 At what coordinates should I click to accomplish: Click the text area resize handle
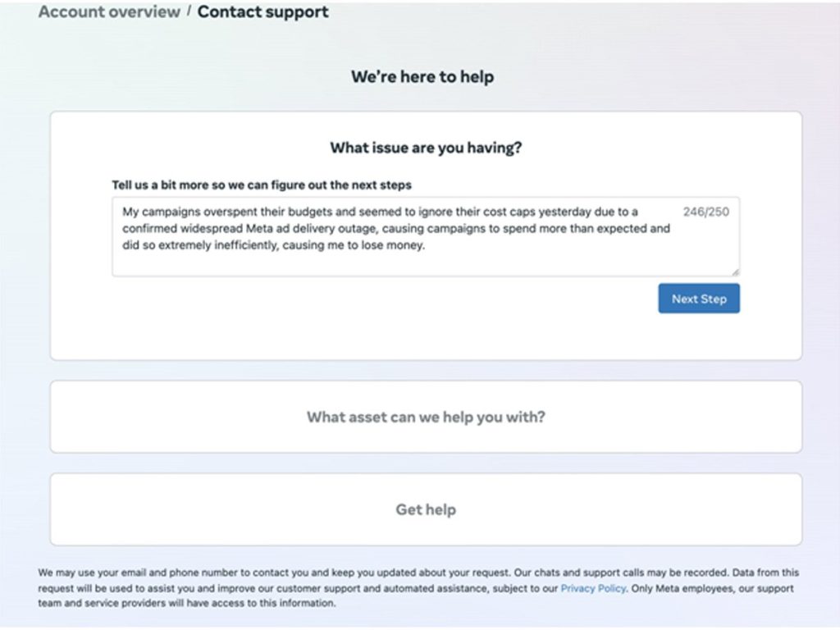point(735,272)
